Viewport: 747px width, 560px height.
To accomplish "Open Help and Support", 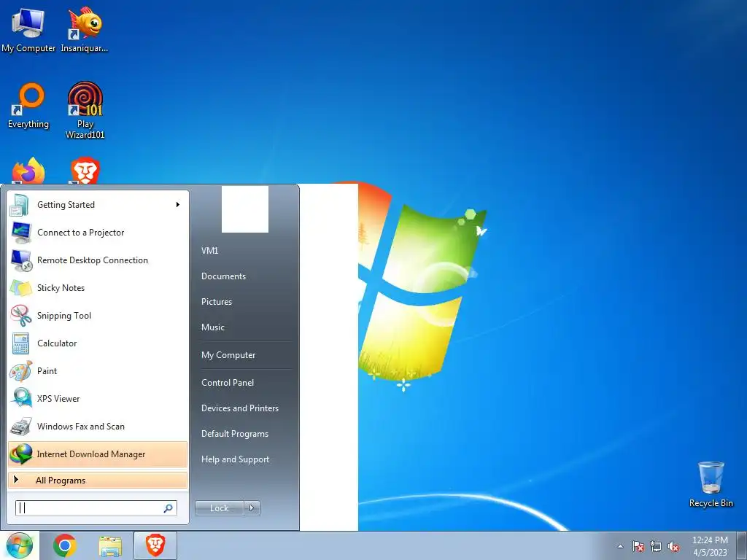I will pos(236,459).
